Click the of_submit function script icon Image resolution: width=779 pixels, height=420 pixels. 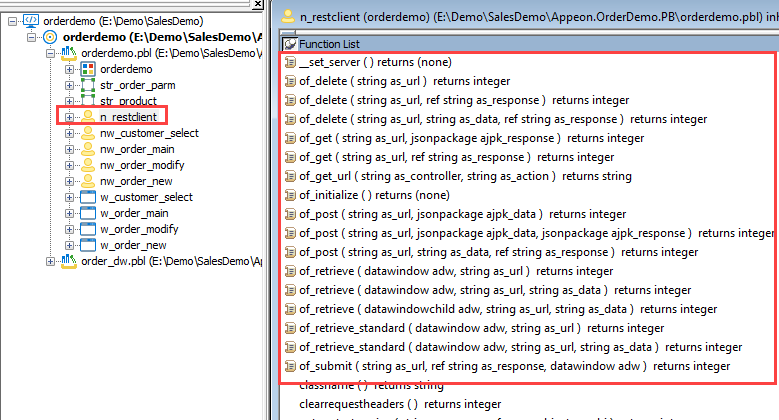point(290,366)
